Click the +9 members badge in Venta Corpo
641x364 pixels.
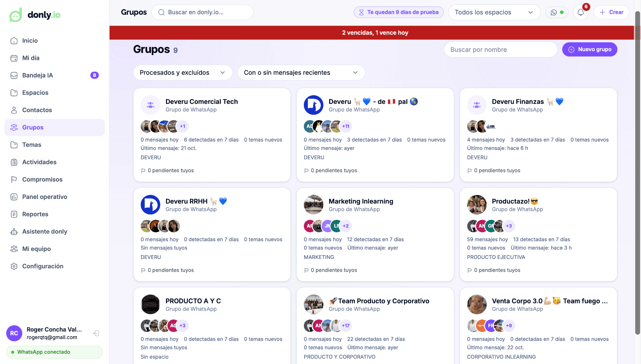pos(509,326)
